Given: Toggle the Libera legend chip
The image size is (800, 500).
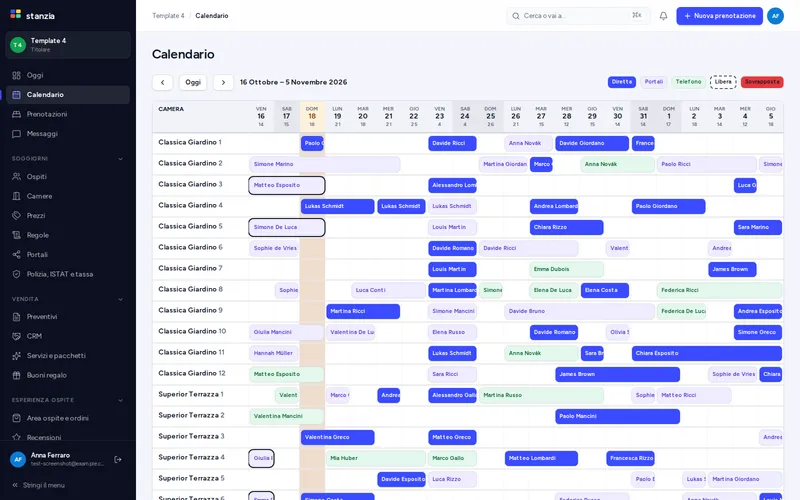Looking at the screenshot, I should coord(723,82).
